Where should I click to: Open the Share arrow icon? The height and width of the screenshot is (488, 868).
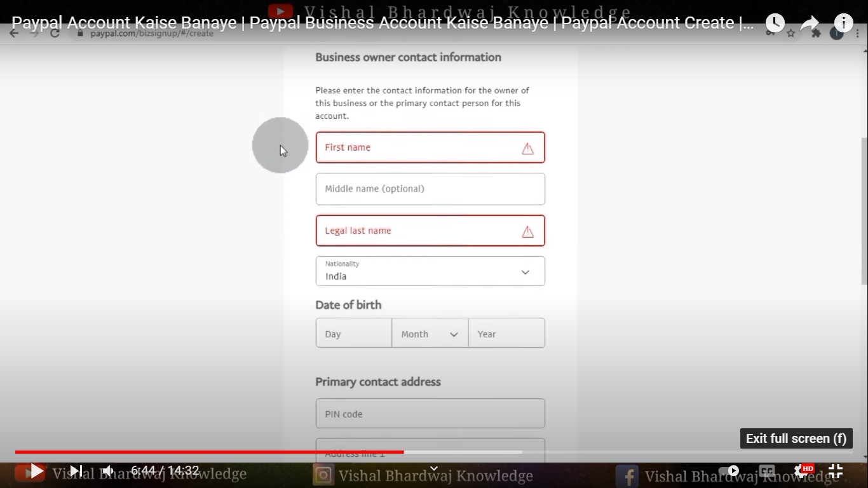(x=810, y=24)
